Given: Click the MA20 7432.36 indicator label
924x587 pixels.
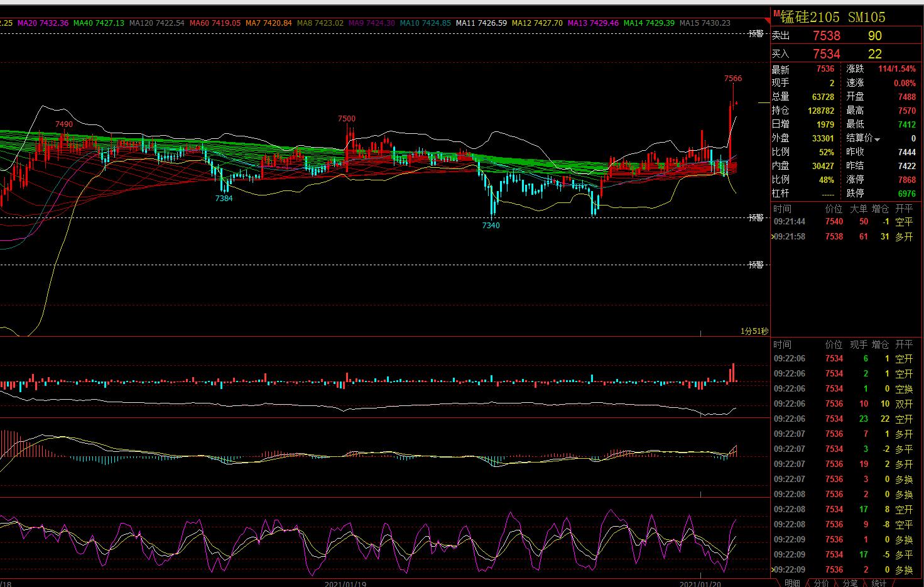Looking at the screenshot, I should [43, 23].
